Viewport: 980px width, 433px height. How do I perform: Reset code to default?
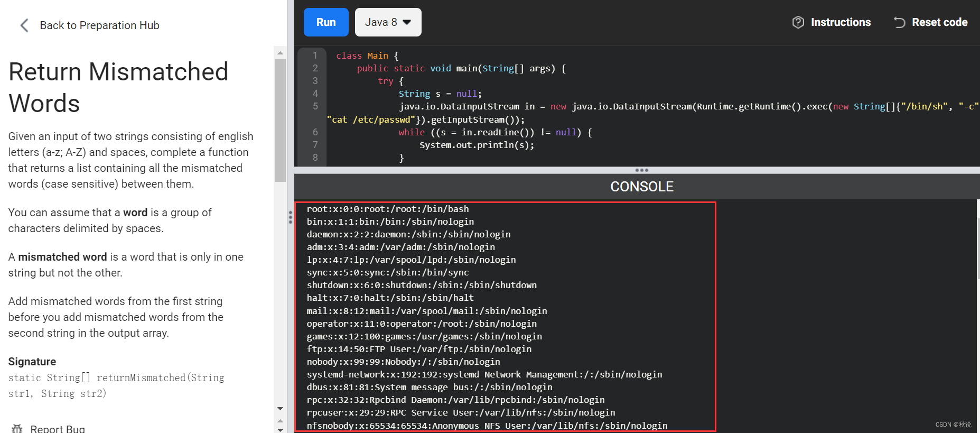coord(939,22)
